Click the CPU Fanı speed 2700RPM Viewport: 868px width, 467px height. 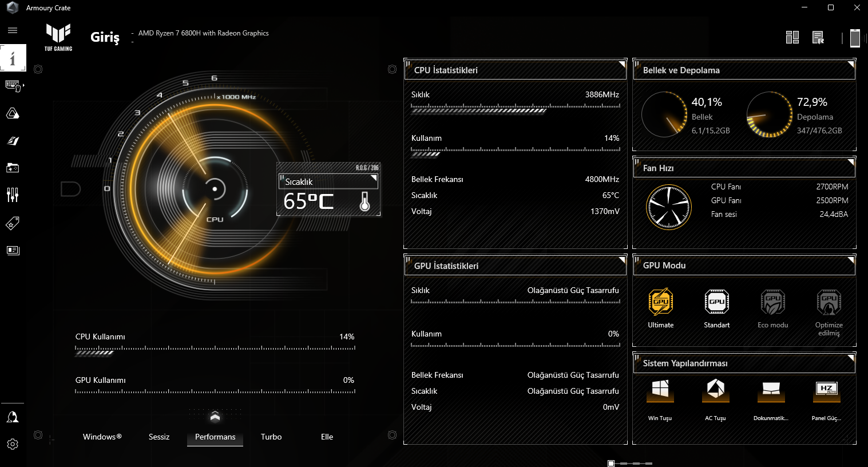[832, 187]
